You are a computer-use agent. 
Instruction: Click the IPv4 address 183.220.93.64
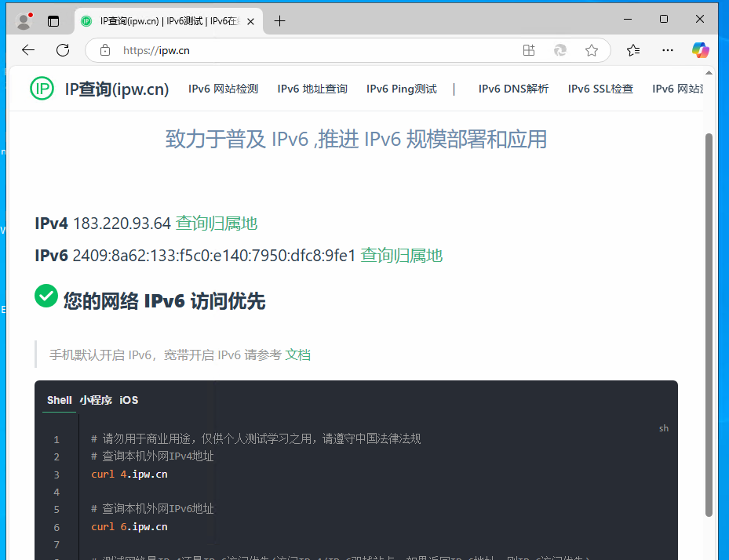pos(122,224)
